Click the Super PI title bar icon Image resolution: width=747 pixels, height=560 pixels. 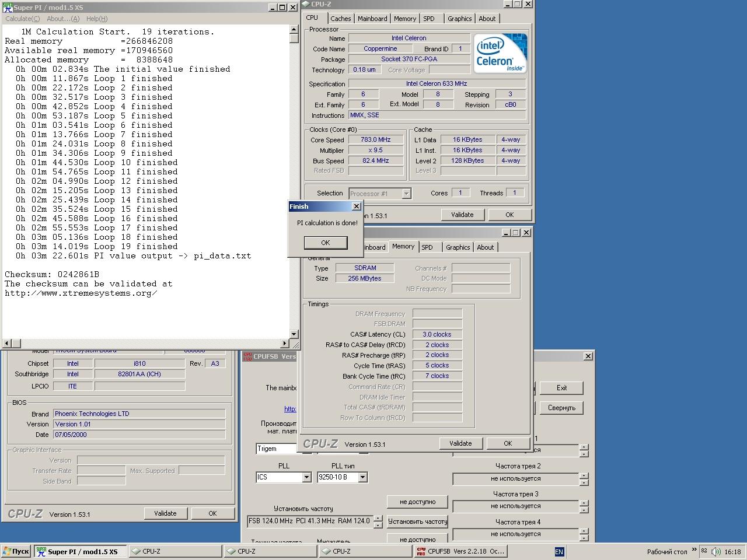coord(7,8)
